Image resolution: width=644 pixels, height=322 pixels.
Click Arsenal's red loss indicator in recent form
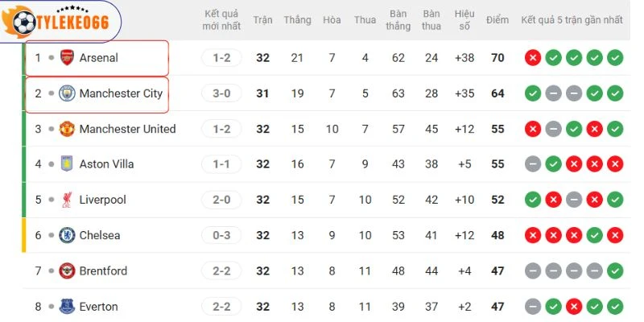(532, 58)
